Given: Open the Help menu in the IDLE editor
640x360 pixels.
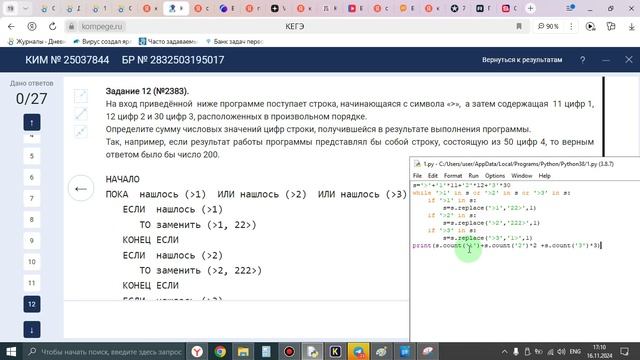Looking at the screenshot, I should click(544, 176).
